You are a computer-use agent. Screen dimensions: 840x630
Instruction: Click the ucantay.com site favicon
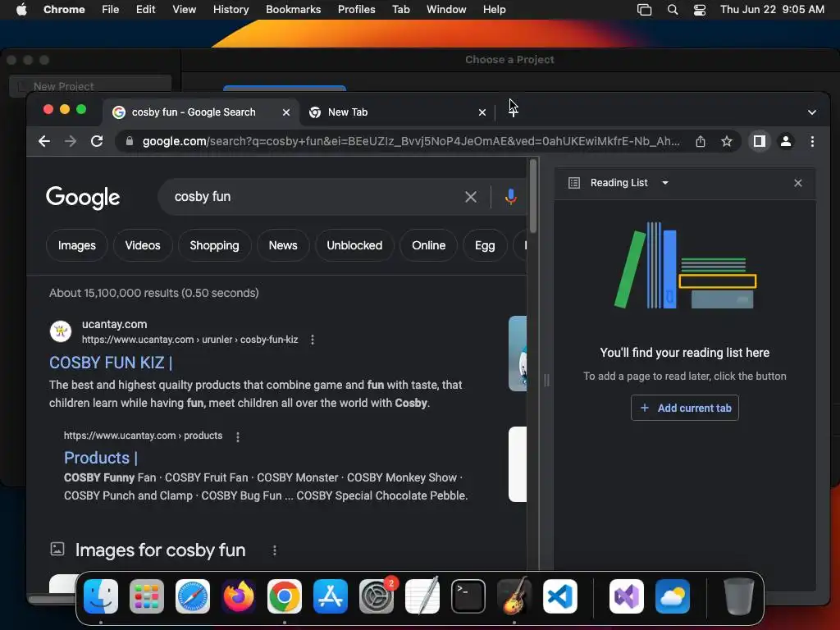[61, 331]
